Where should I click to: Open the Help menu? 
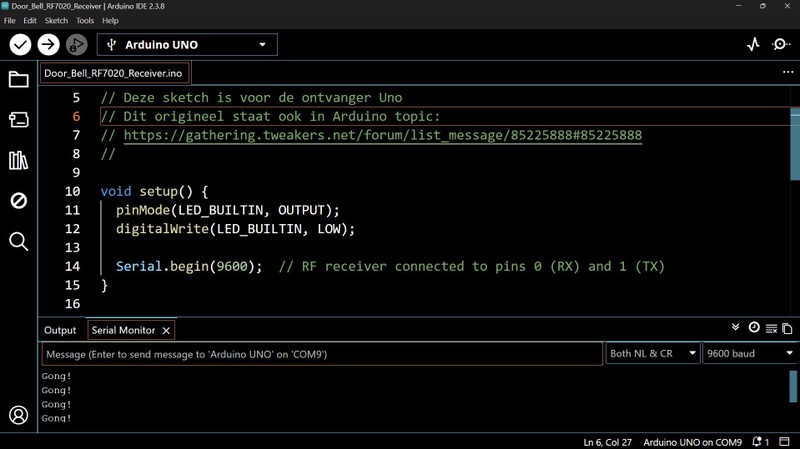(110, 21)
